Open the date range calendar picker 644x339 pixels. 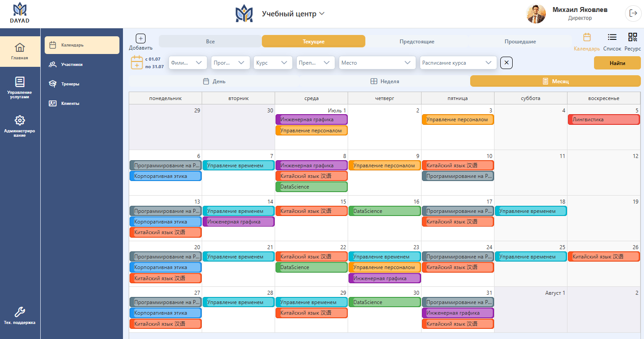point(137,62)
